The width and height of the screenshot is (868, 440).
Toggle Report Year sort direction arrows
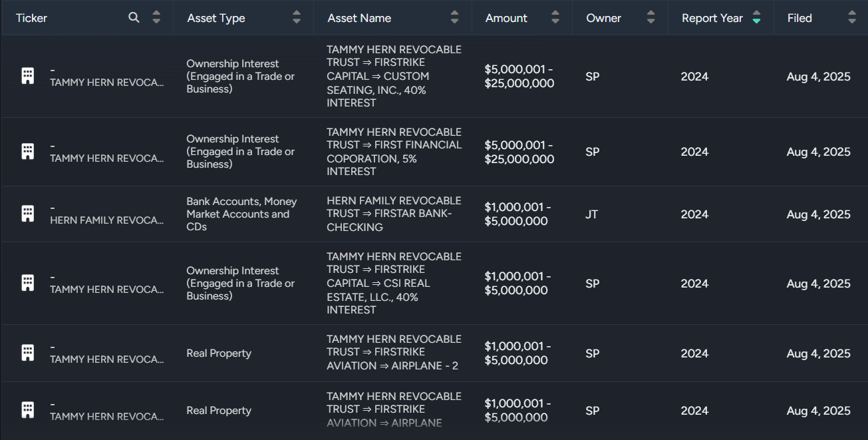[756, 18]
